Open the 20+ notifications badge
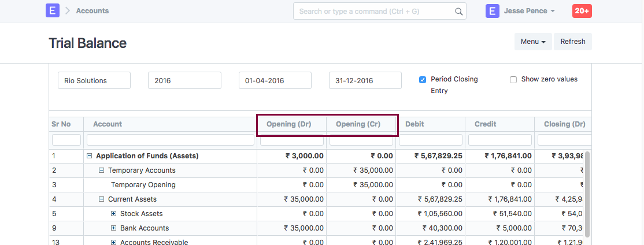Viewport: 644px width, 245px height. 582,11
